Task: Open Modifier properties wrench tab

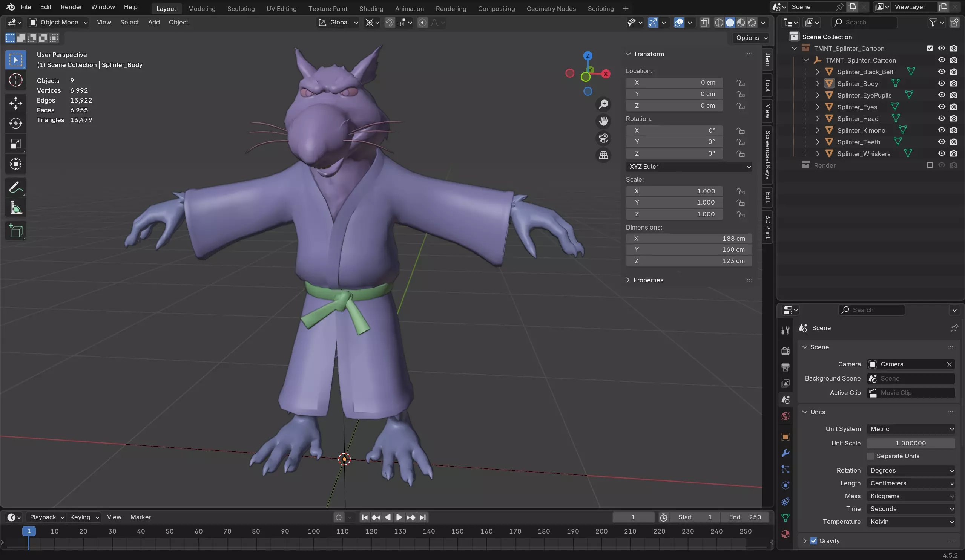Action: tap(786, 453)
